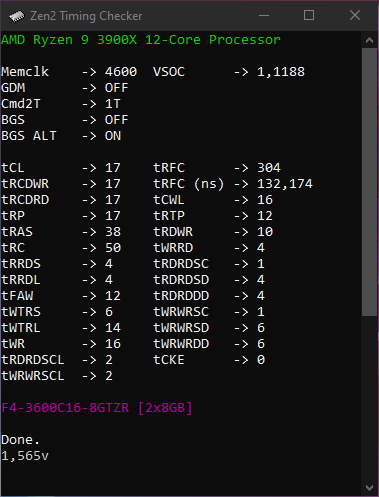Click the Zen2 Timing Checker title text

point(86,16)
